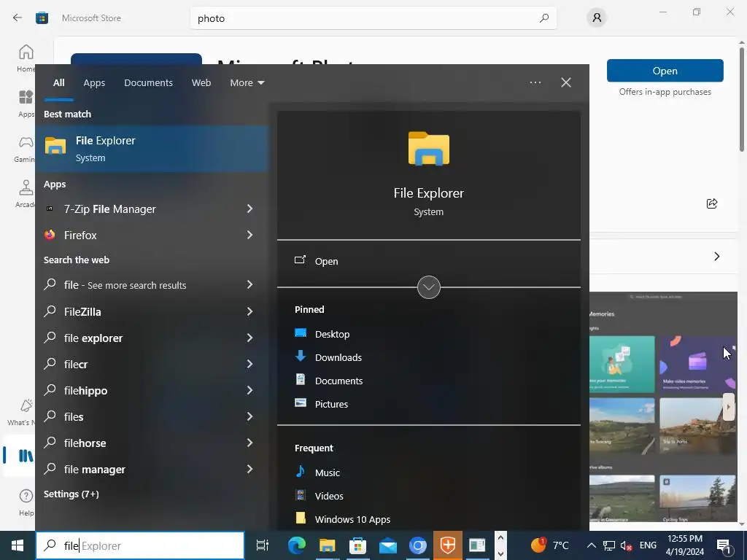This screenshot has width=747, height=560.
Task: Show hidden tray icons chevron
Action: click(x=591, y=545)
